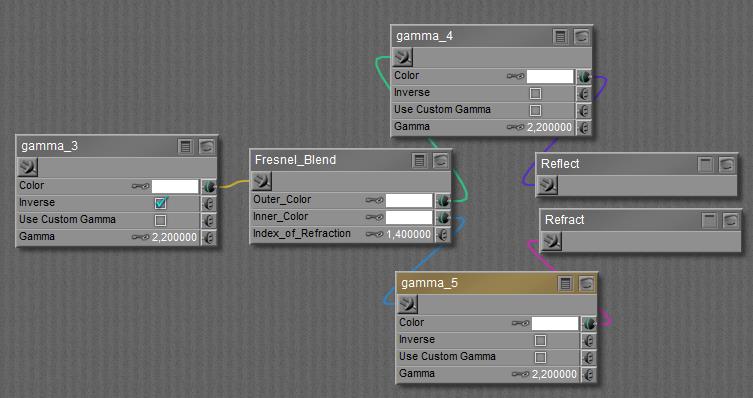Viewport: 753px width, 398px height.
Task: Click the key icon beside Outer_Color
Action: (374, 200)
